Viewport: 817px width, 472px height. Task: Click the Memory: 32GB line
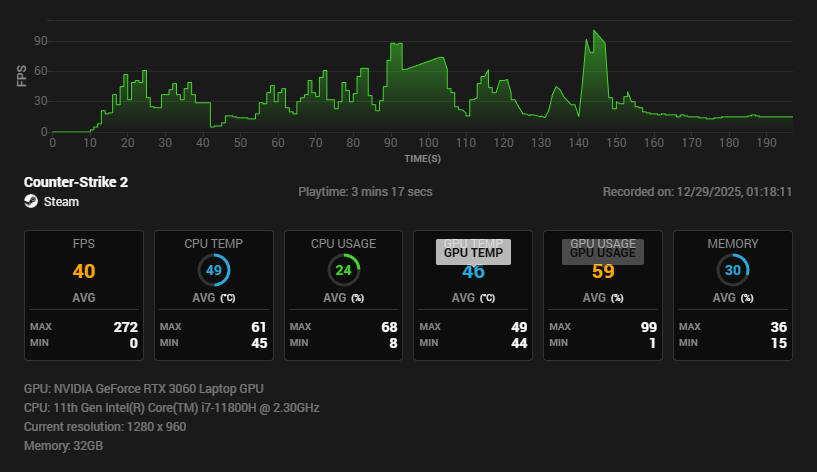click(x=63, y=445)
